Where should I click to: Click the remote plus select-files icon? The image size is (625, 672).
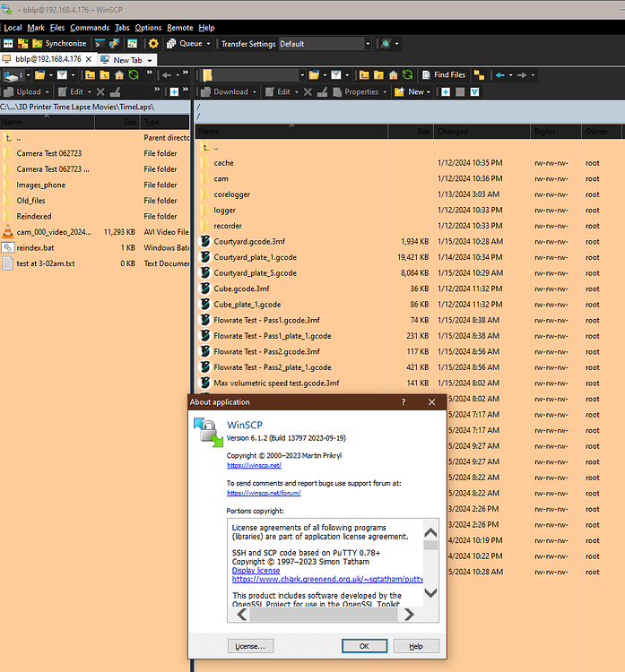[x=446, y=91]
